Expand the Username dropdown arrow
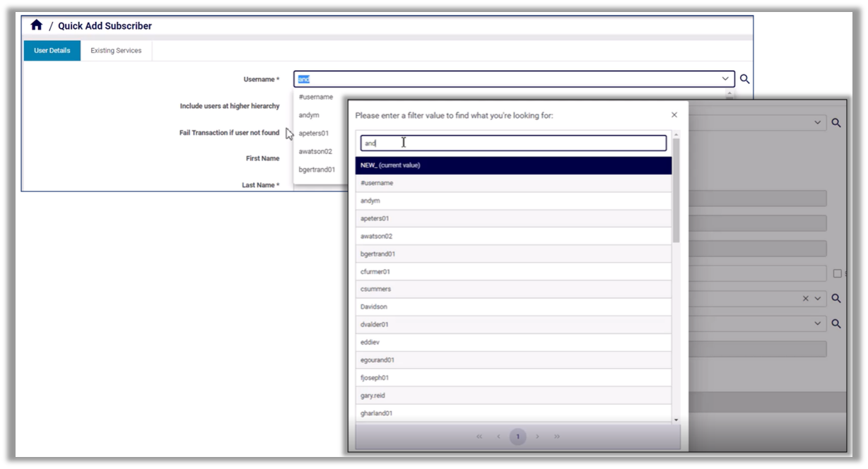Viewport: 868px width, 469px height. coord(725,79)
